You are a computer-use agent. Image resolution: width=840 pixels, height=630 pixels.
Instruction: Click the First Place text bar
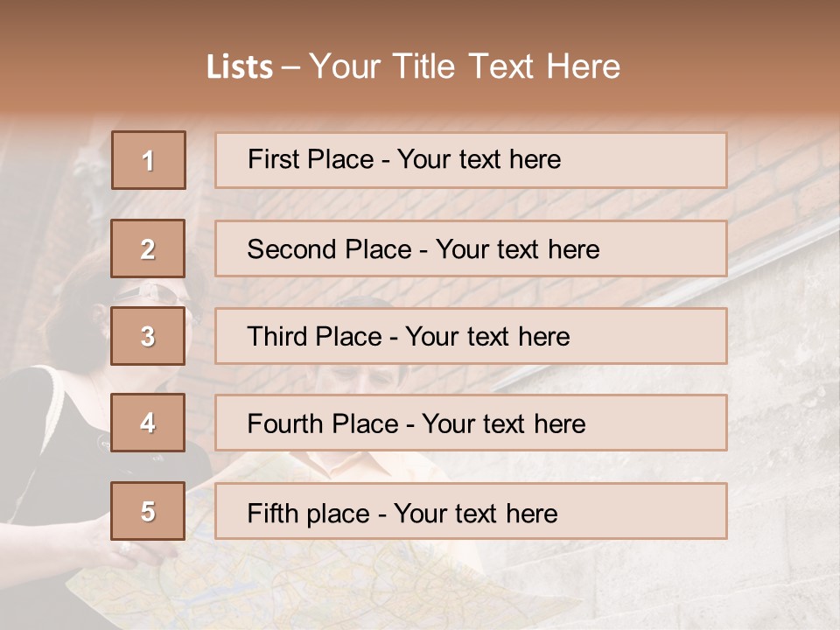pyautogui.click(x=471, y=160)
